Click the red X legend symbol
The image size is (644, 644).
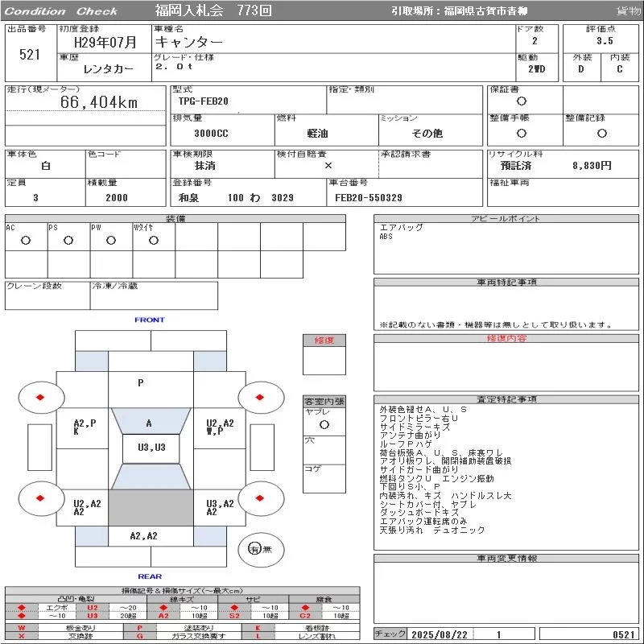tap(22, 636)
